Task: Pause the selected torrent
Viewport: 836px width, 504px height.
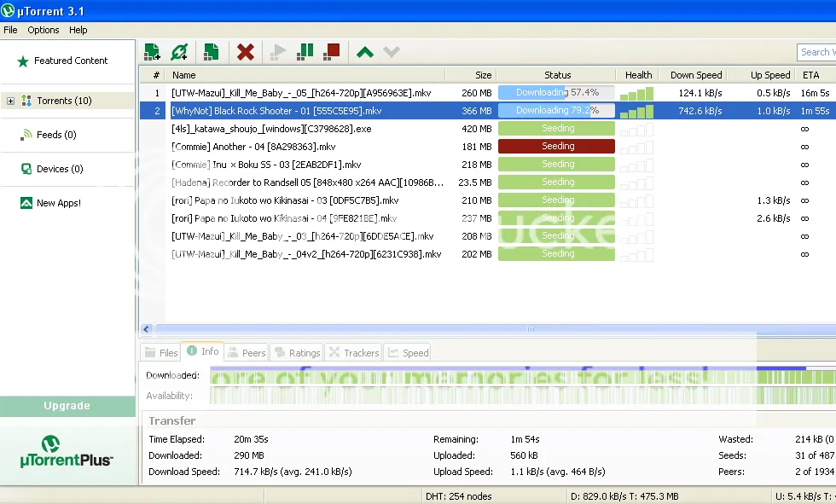Action: [x=305, y=52]
